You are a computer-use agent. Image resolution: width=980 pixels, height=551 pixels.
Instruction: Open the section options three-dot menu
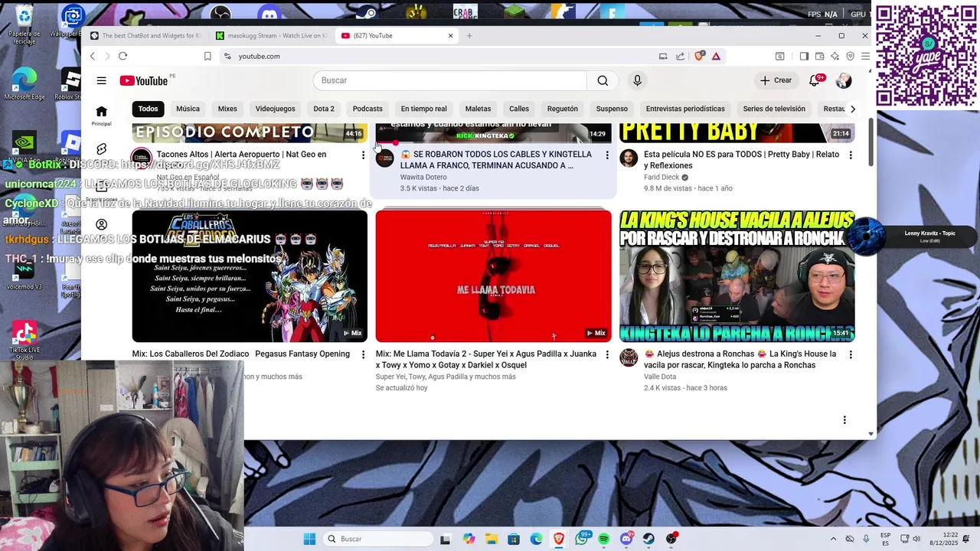tap(844, 420)
